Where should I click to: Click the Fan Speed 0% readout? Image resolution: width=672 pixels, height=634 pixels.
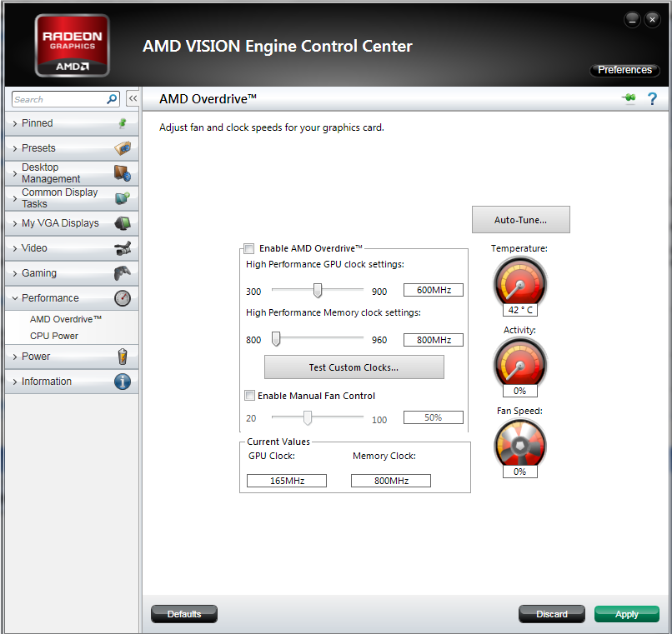click(x=520, y=472)
